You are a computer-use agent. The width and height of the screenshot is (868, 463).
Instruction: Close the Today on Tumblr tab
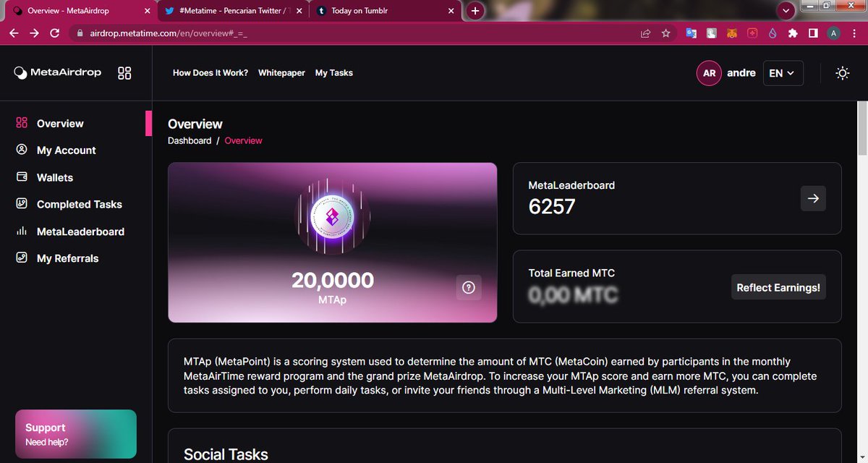point(451,11)
